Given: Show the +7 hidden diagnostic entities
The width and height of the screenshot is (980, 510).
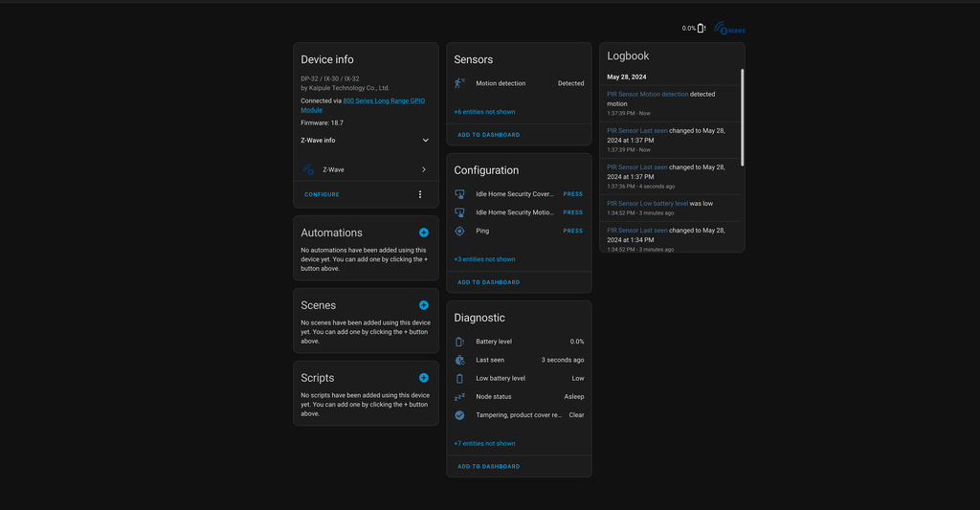Looking at the screenshot, I should tap(484, 444).
